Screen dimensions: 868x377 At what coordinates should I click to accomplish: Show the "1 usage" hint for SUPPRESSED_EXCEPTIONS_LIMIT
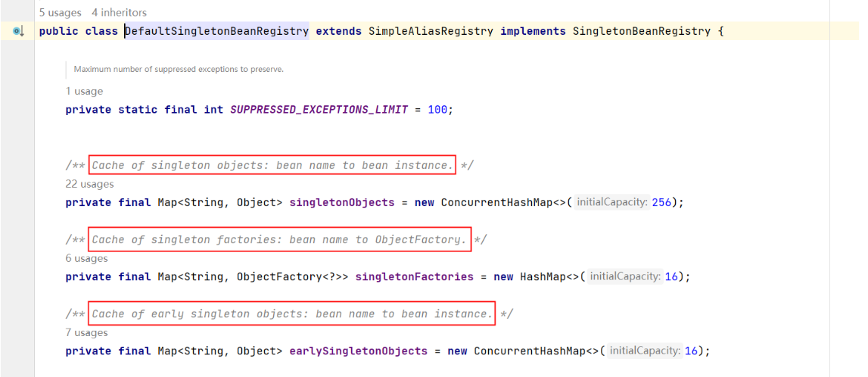pyautogui.click(x=84, y=91)
